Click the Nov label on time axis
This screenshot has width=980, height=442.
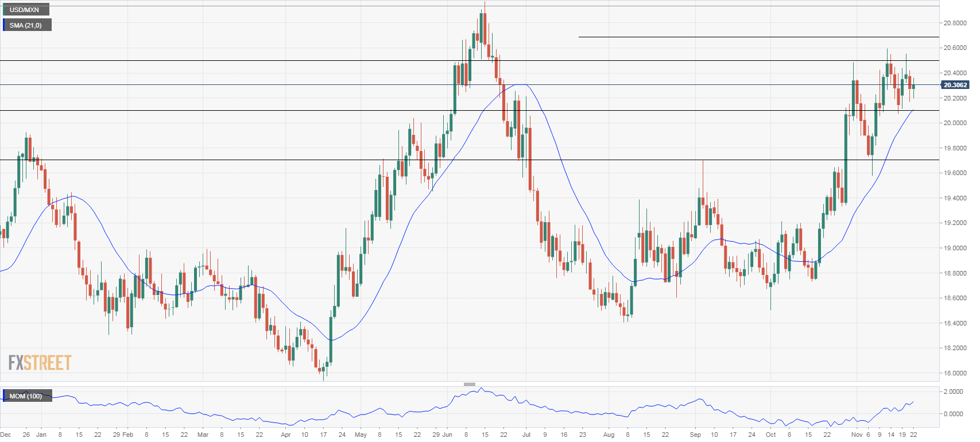point(857,435)
